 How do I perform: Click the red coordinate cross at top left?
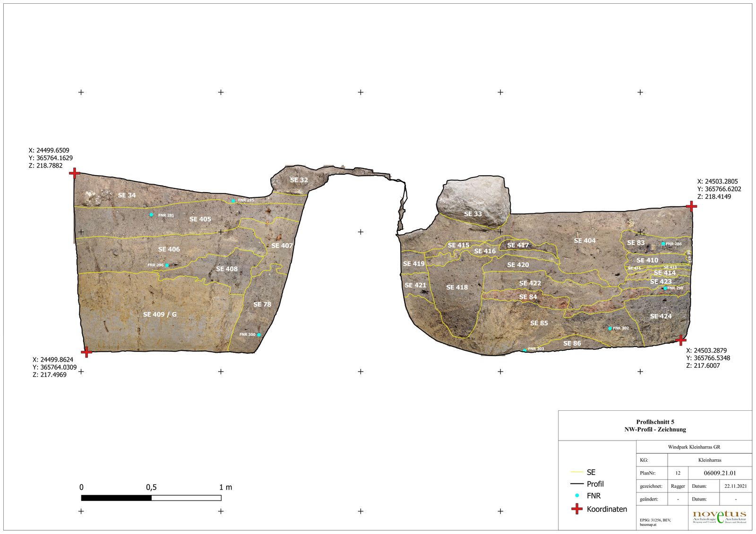tap(74, 173)
